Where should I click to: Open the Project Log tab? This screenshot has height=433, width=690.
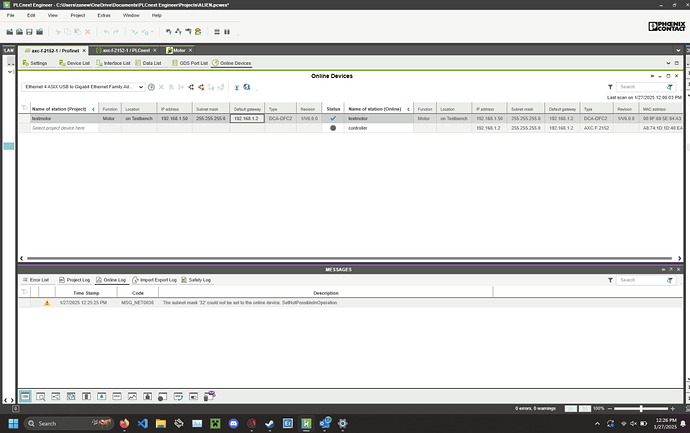[x=74, y=280]
